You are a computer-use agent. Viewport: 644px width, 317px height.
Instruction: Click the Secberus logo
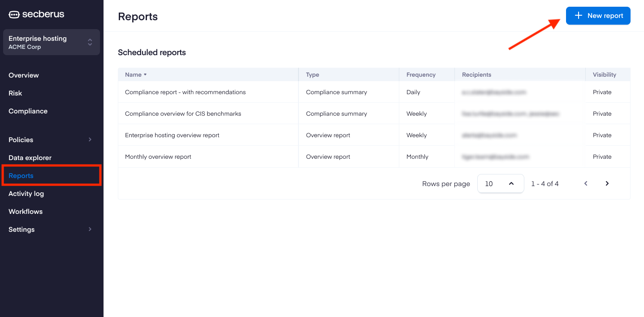(36, 14)
